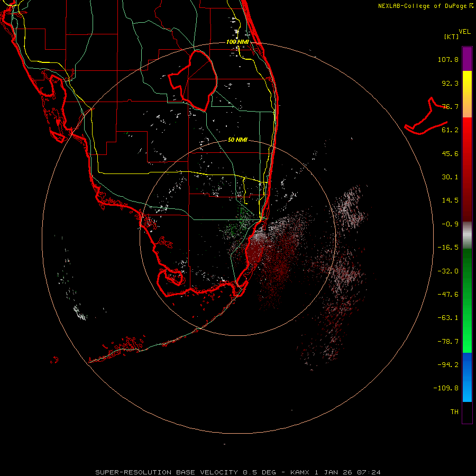Click the 76.7 velocity scale value
This screenshot has height=476, width=476.
click(x=450, y=106)
